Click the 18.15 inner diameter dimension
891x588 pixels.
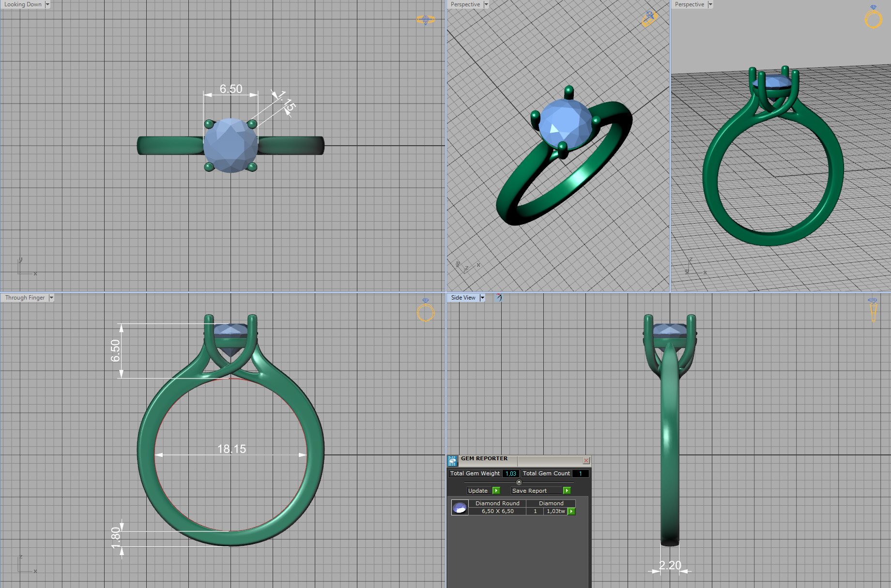pyautogui.click(x=231, y=449)
